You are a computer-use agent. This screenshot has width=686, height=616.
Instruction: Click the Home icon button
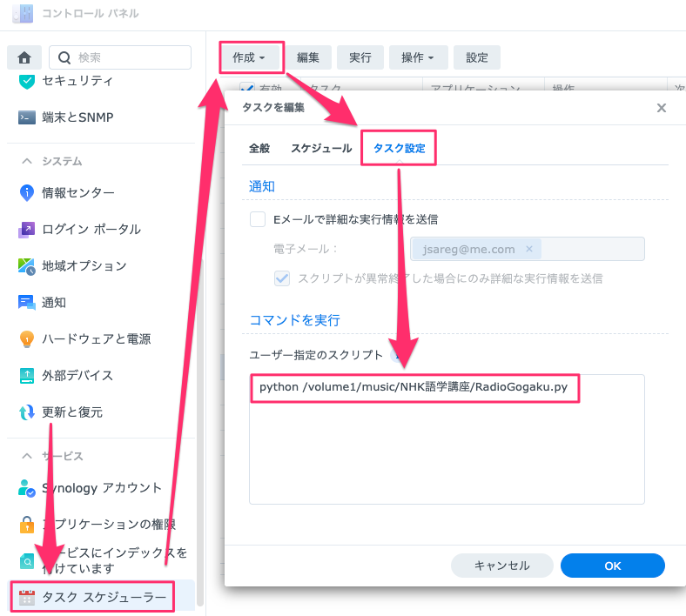[x=24, y=57]
